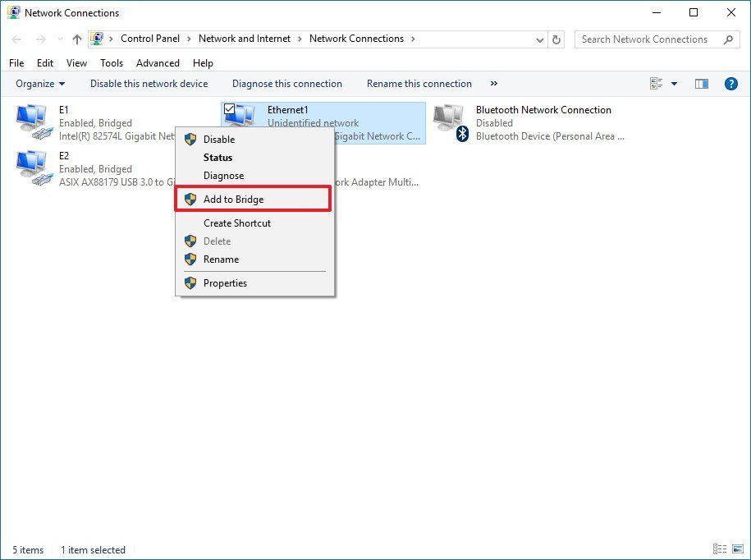
Task: Open the Advanced menu
Action: (157, 62)
